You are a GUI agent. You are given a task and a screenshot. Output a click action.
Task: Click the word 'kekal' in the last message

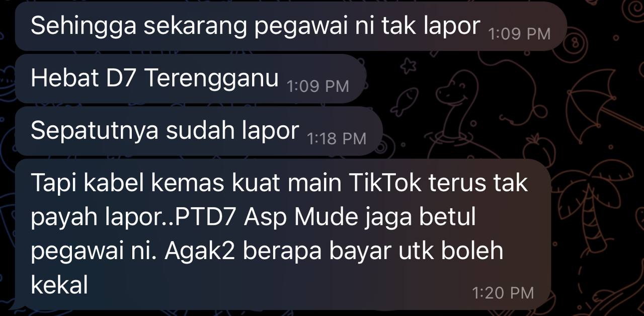click(x=59, y=285)
